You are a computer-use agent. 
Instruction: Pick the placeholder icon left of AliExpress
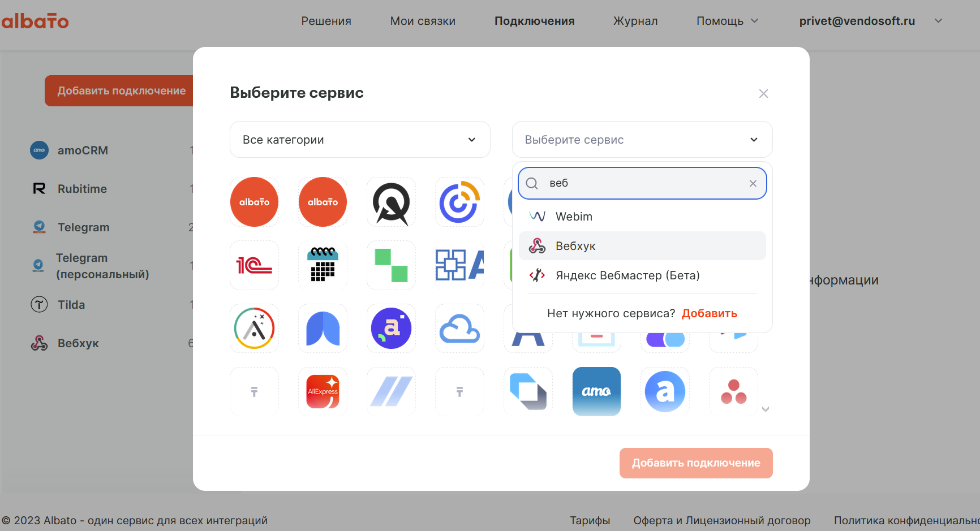[x=254, y=392]
